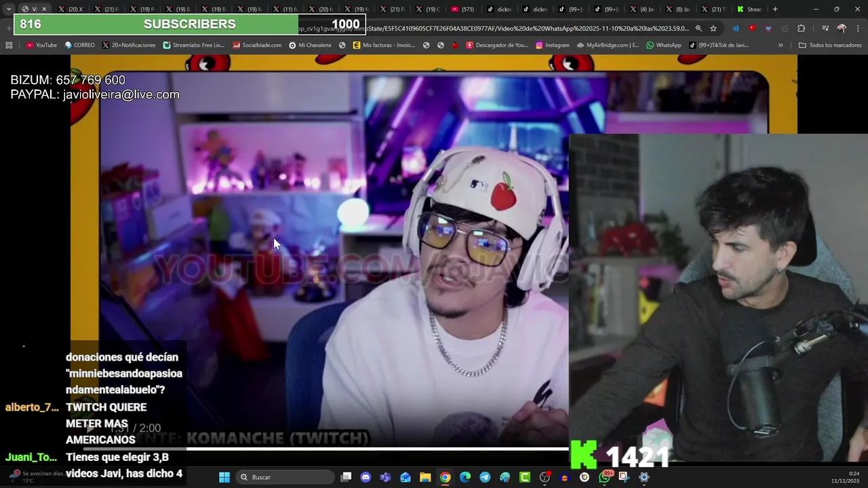Open Microsoft Edge from the taskbar
Viewport: 868px width, 488px height.
point(465,477)
